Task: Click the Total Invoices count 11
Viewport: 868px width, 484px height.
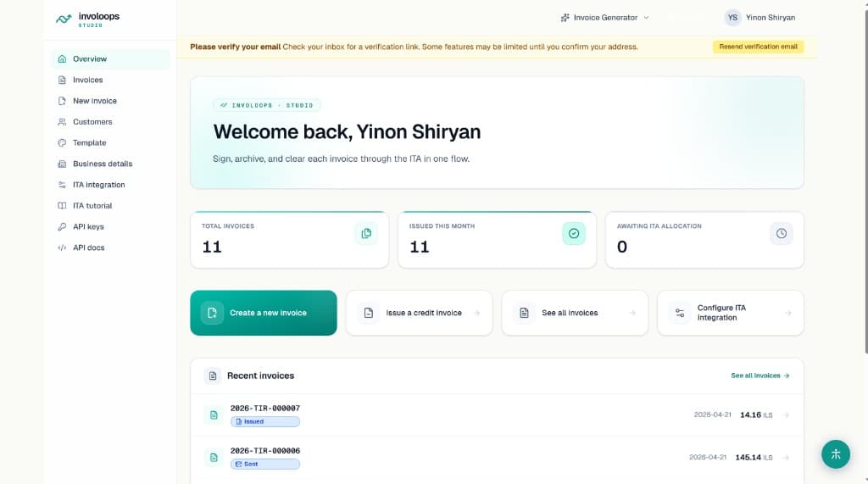Action: (x=212, y=247)
